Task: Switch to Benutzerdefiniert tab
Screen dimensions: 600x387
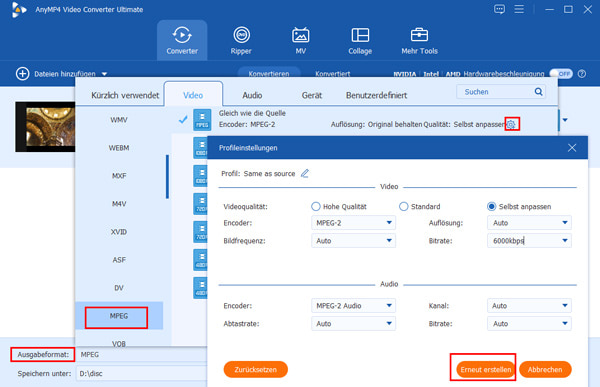Action: 377,95
